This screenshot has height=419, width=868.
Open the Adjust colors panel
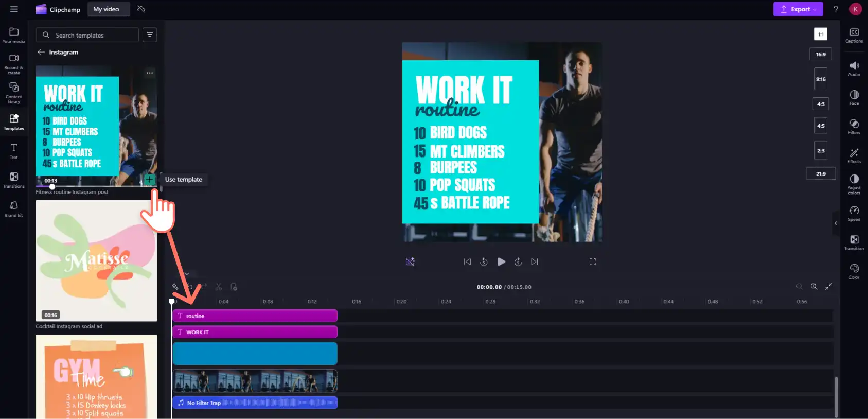(x=854, y=184)
